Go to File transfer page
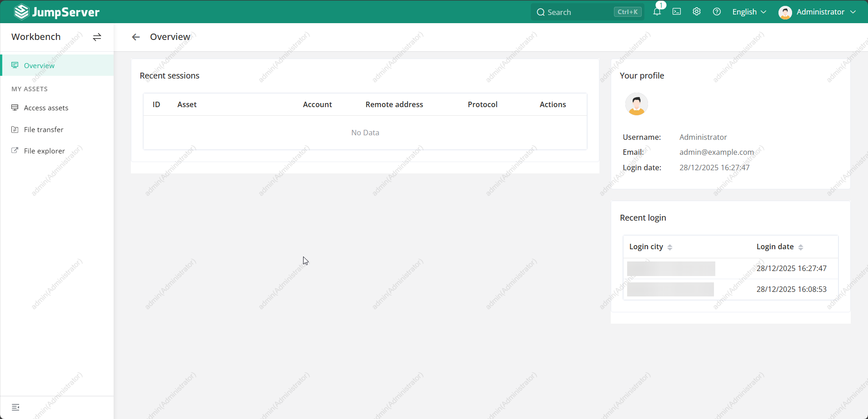 (44, 130)
